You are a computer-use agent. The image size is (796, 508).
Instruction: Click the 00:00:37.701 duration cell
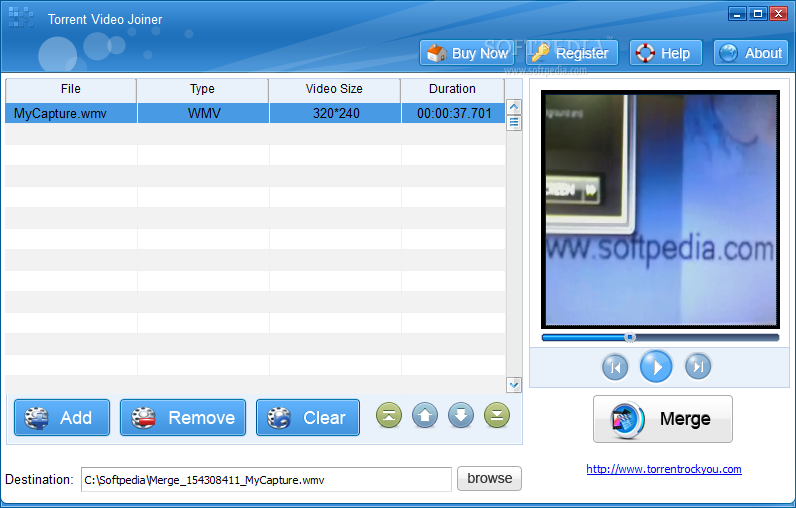point(454,113)
